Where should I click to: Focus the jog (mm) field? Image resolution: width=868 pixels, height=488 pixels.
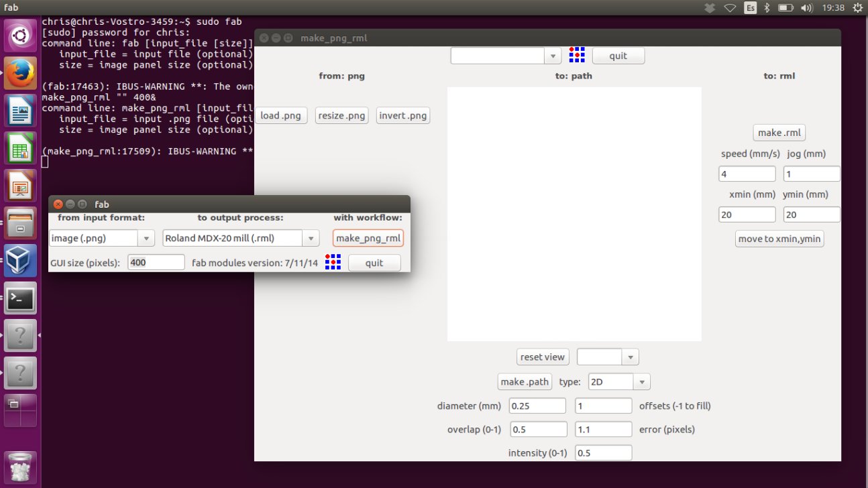click(812, 174)
